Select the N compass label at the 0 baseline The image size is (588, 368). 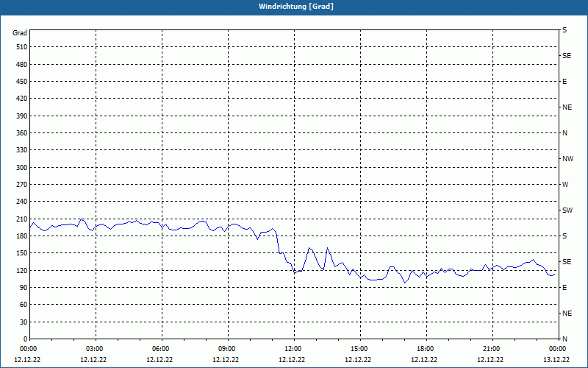click(x=564, y=339)
